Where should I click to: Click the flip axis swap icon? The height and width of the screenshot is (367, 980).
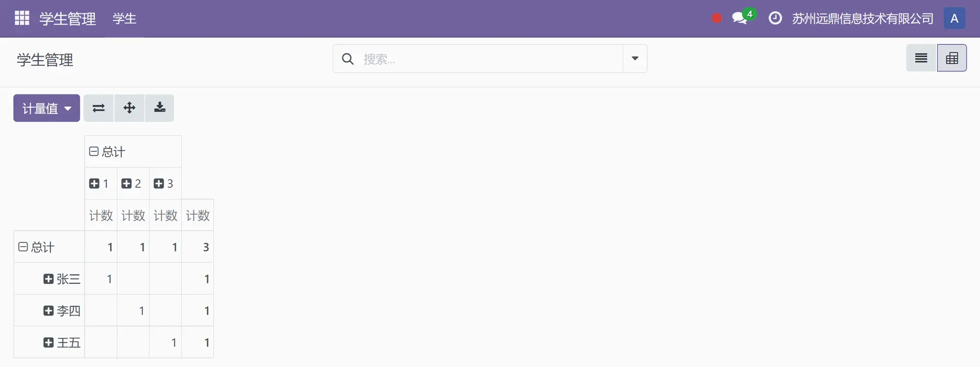click(x=99, y=108)
